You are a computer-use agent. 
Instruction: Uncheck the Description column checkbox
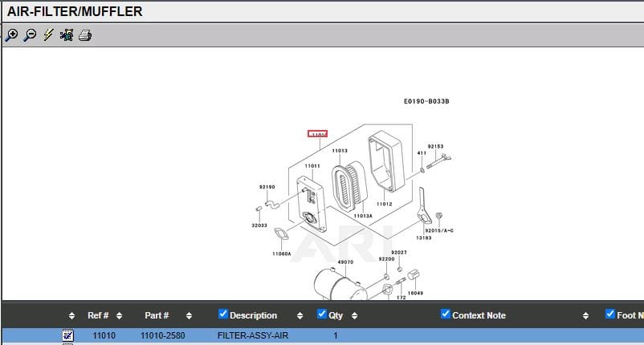pos(223,315)
